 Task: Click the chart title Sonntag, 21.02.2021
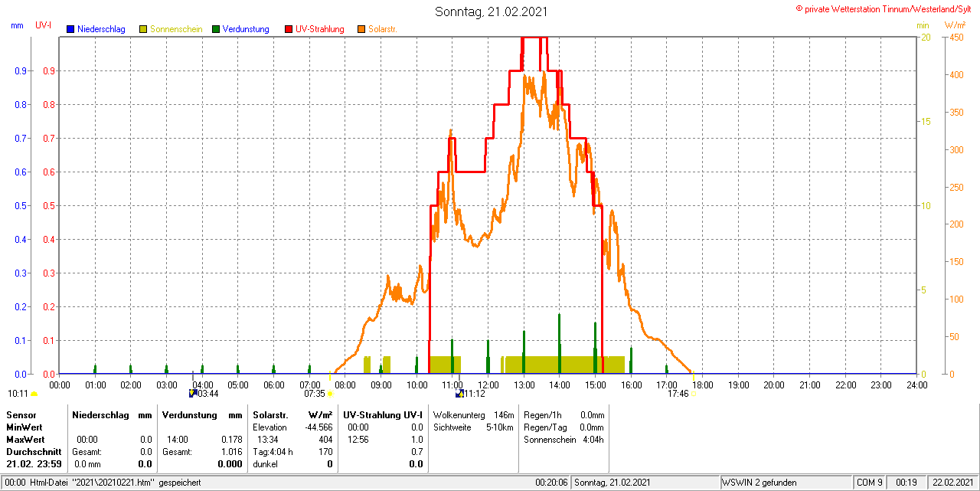tap(492, 11)
